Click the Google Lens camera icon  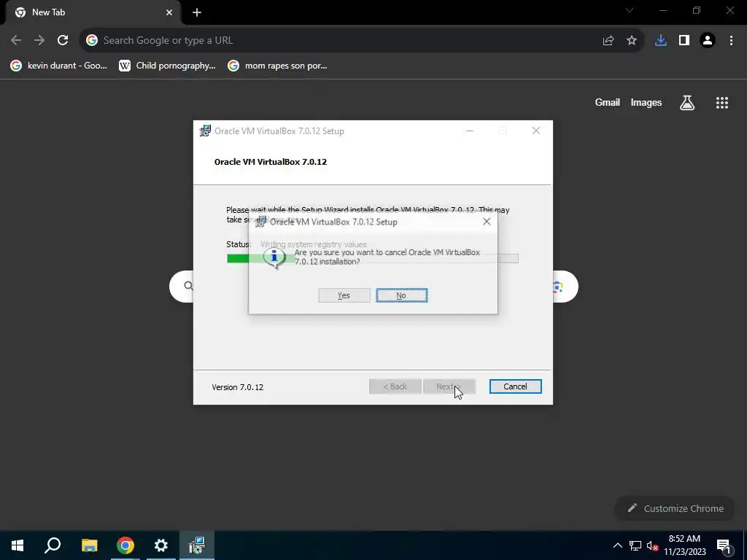click(x=558, y=287)
